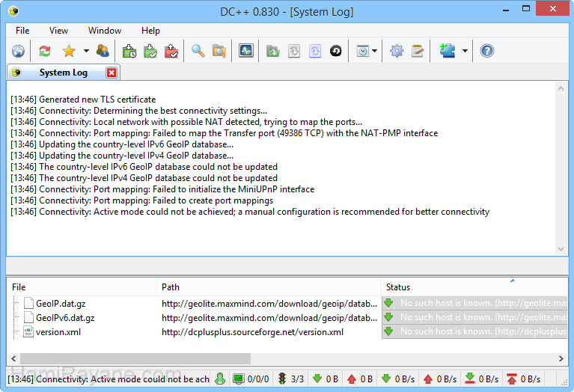Sort by the Status column header
This screenshot has height=392, width=574.
[x=474, y=287]
